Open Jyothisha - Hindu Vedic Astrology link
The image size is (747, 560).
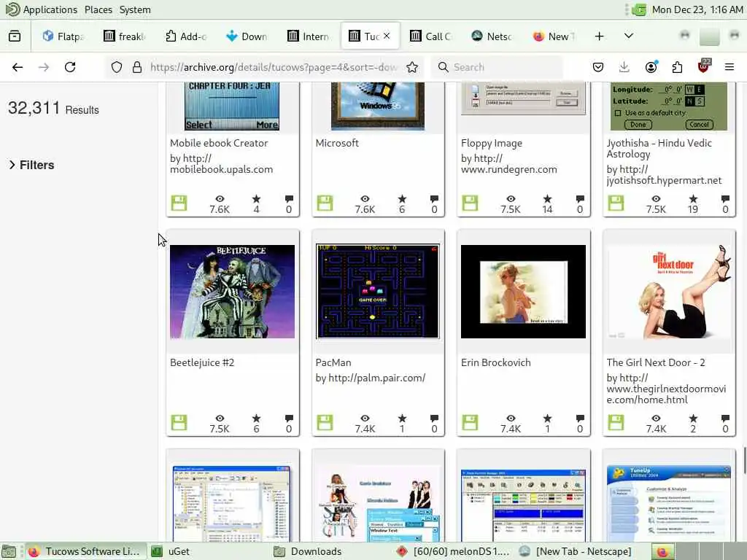(659, 148)
